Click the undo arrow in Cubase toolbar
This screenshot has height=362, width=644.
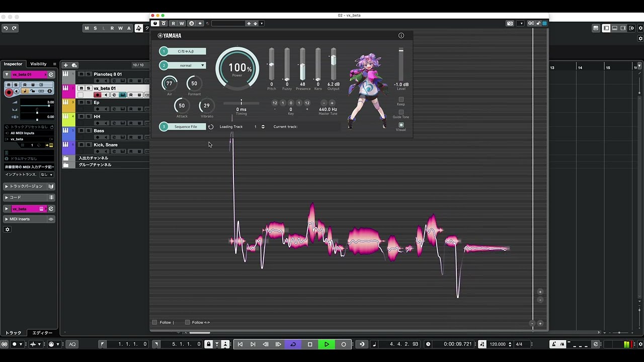pyautogui.click(x=6, y=28)
